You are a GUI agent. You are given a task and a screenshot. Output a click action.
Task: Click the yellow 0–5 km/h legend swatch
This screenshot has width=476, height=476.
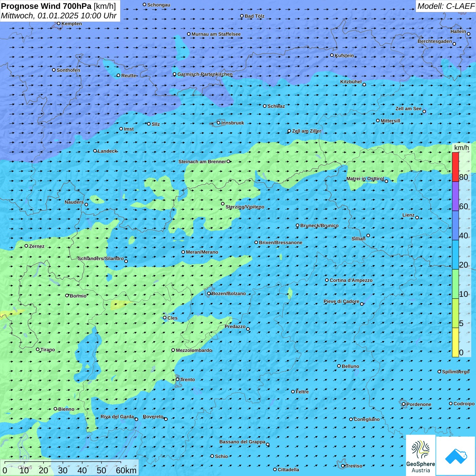tap(455, 342)
